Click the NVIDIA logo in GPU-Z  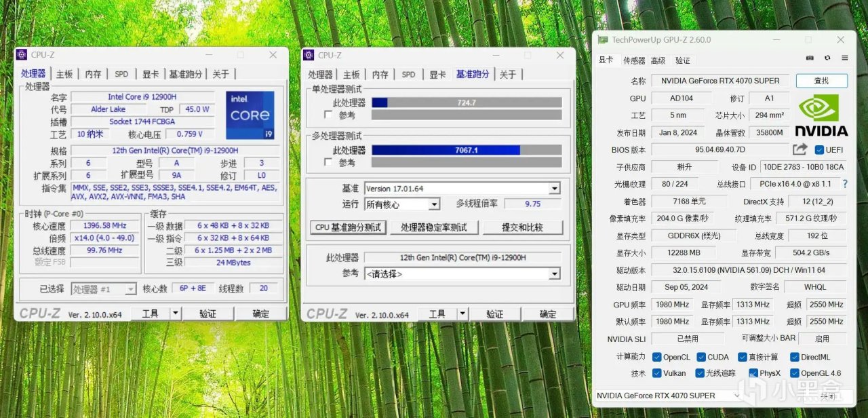coord(822,115)
